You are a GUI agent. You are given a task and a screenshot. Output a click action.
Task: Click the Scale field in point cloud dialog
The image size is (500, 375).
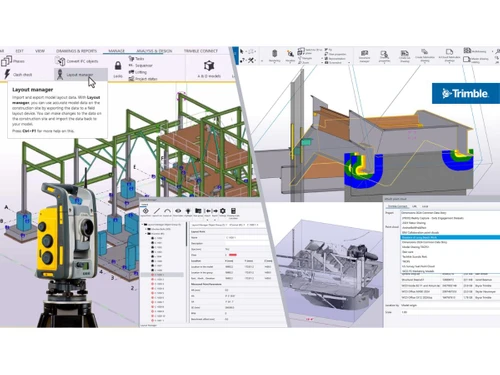450,312
